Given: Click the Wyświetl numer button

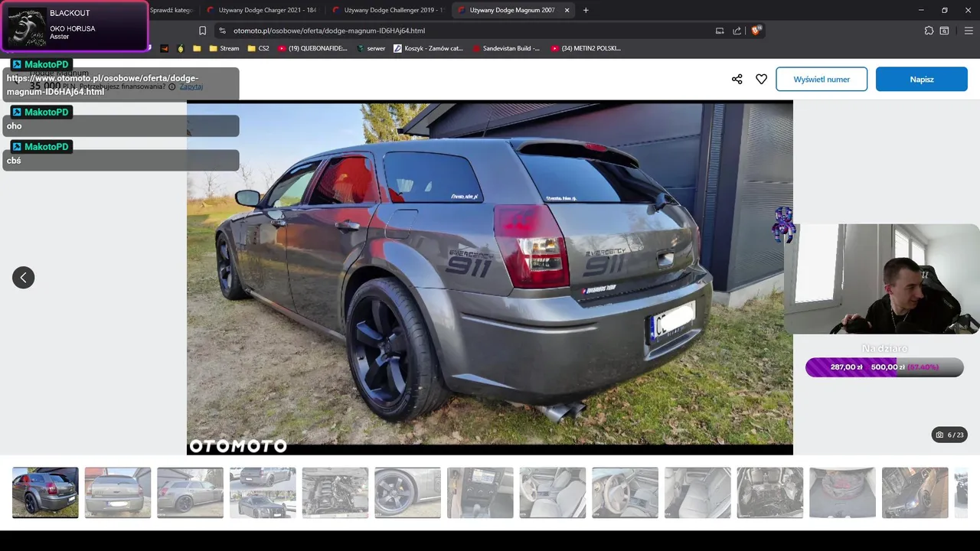Looking at the screenshot, I should (822, 79).
